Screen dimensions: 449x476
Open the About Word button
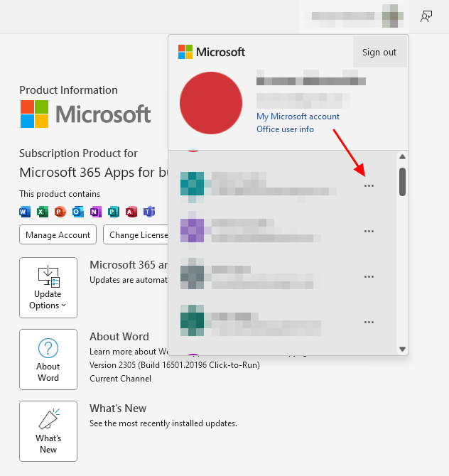[48, 359]
